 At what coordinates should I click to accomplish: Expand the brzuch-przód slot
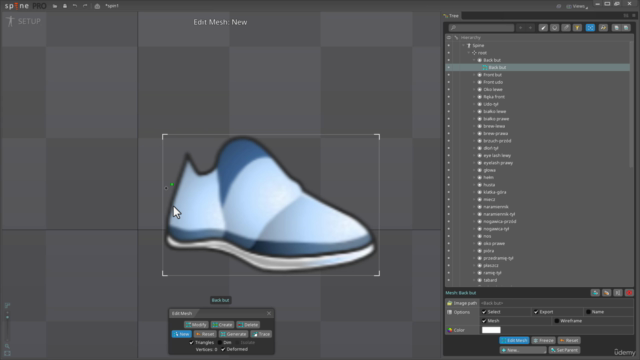pyautogui.click(x=474, y=141)
